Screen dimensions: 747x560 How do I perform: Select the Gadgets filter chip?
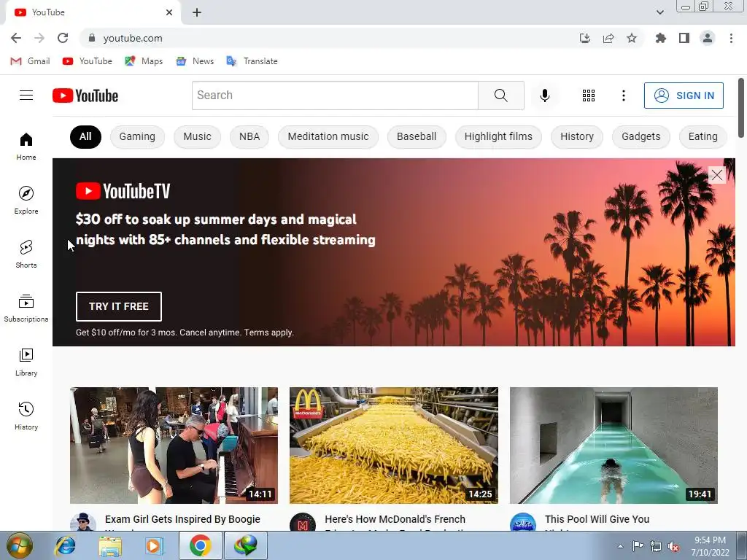coord(640,136)
